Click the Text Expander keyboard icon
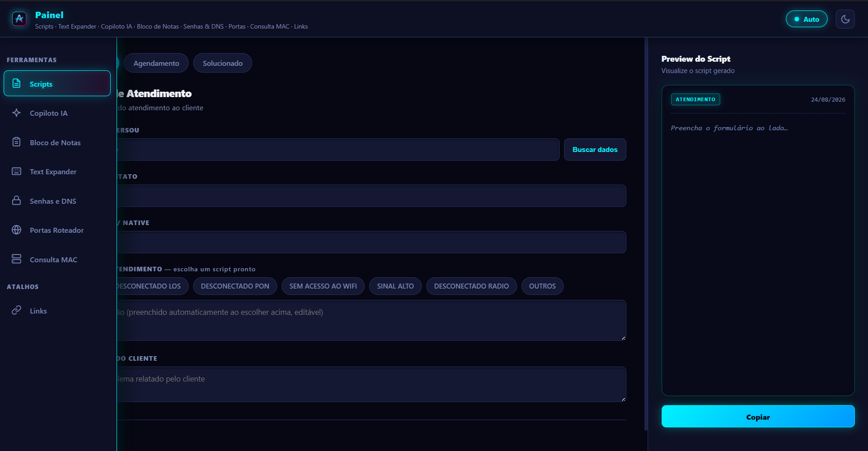The height and width of the screenshot is (451, 868). [x=17, y=171]
